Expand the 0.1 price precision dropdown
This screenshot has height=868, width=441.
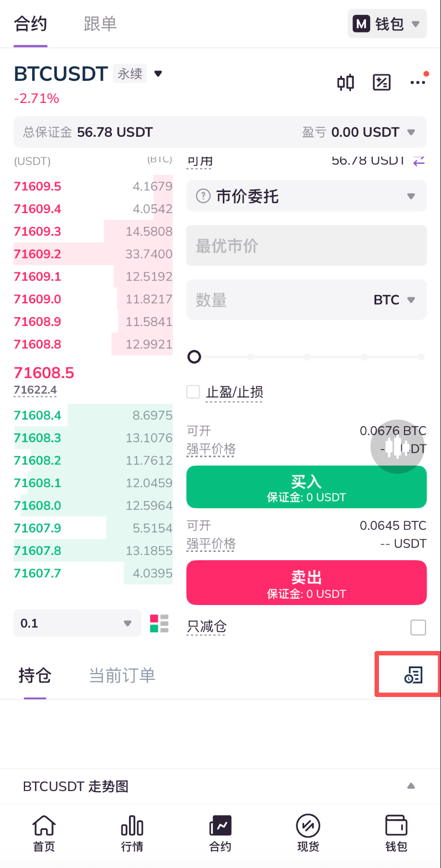click(x=77, y=623)
